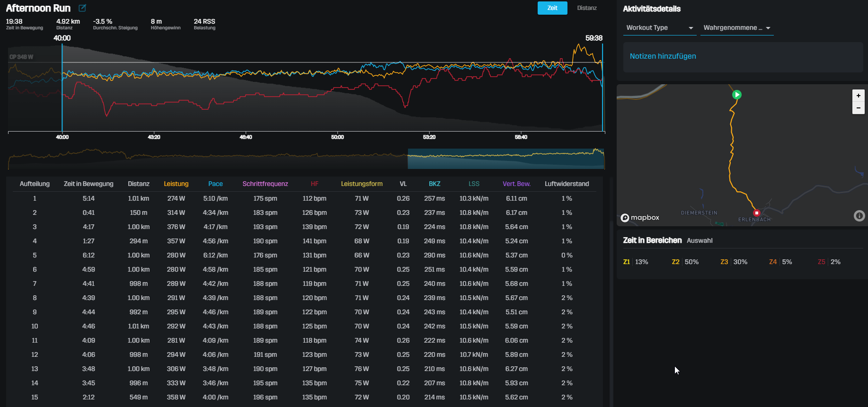Switch chart axis to Zeit
The height and width of the screenshot is (407, 868).
tap(552, 8)
